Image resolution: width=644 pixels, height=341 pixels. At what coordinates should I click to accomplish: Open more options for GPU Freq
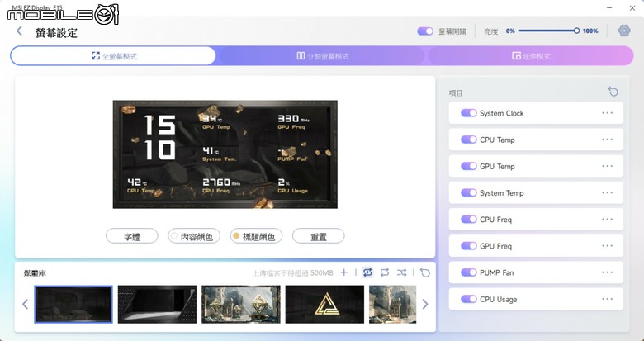point(608,246)
